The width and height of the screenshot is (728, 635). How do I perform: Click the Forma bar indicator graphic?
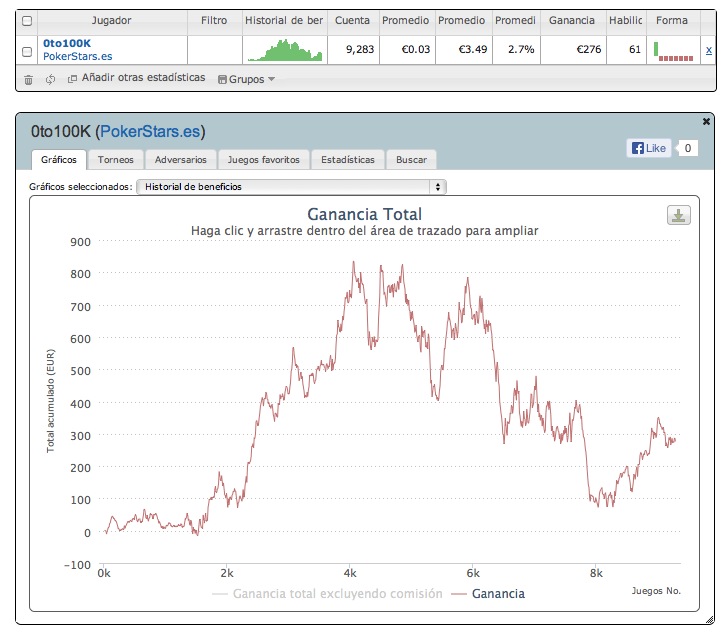673,52
